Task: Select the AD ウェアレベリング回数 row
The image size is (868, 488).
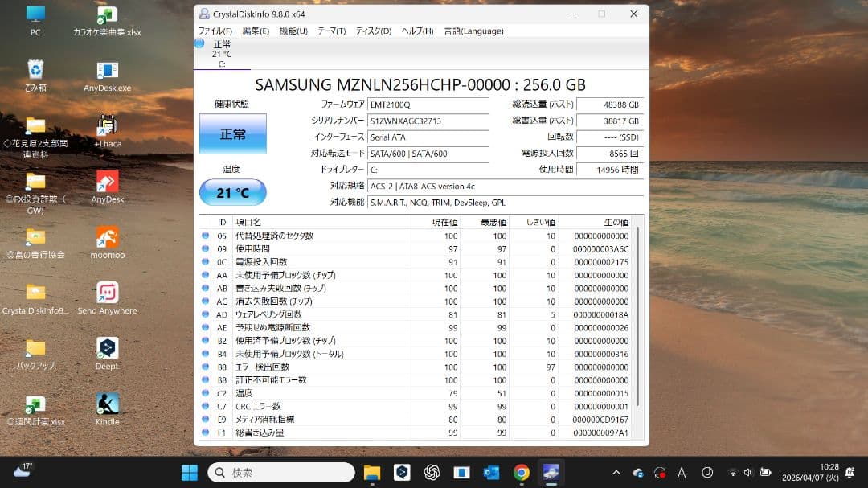Action: (x=416, y=314)
